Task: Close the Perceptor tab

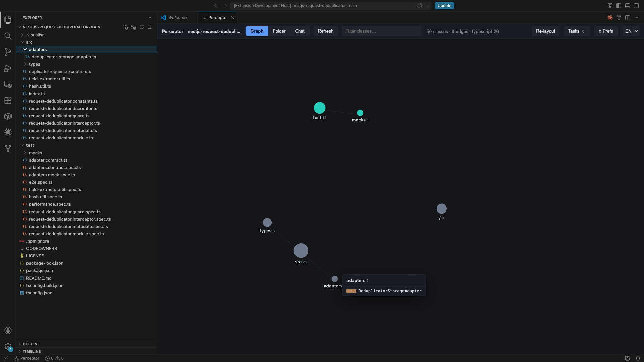Action: click(233, 18)
